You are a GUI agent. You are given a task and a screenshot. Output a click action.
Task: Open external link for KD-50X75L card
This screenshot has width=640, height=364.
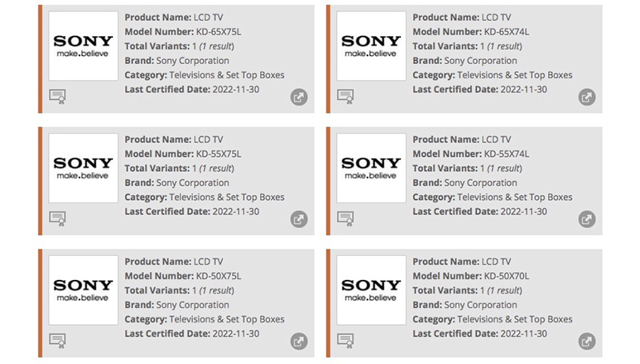click(x=298, y=341)
